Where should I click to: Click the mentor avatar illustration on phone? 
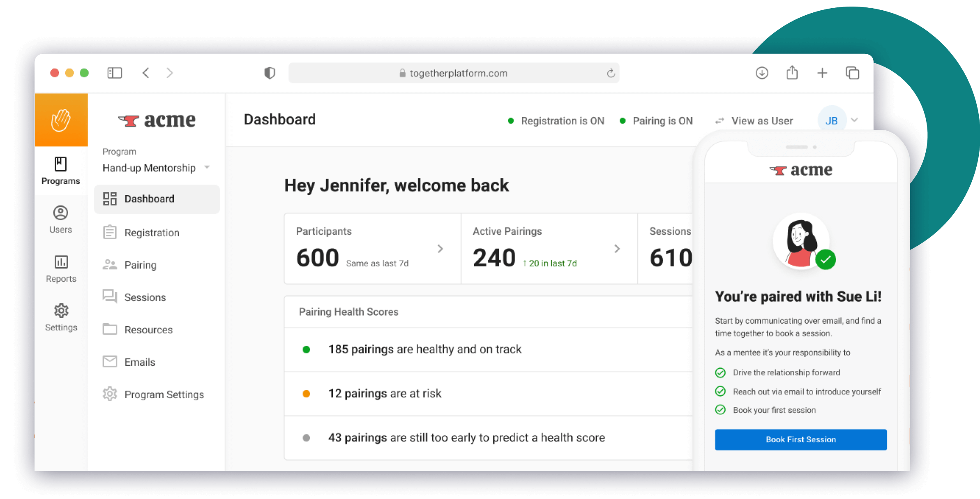[801, 241]
